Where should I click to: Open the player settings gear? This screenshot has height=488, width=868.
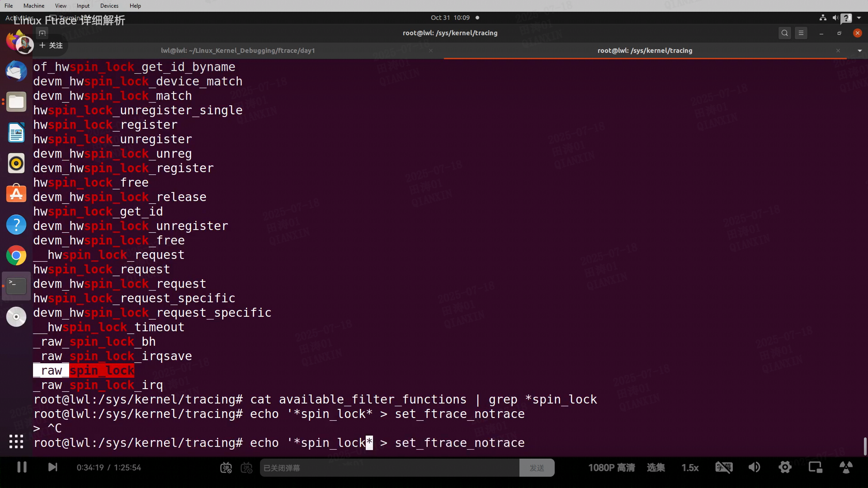point(785,468)
